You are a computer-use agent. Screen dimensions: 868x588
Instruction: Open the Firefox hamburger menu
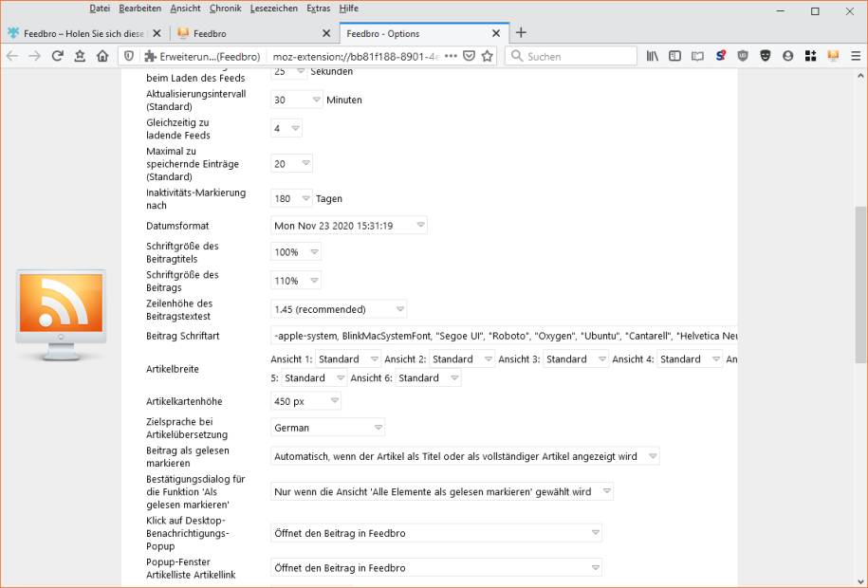[x=856, y=56]
